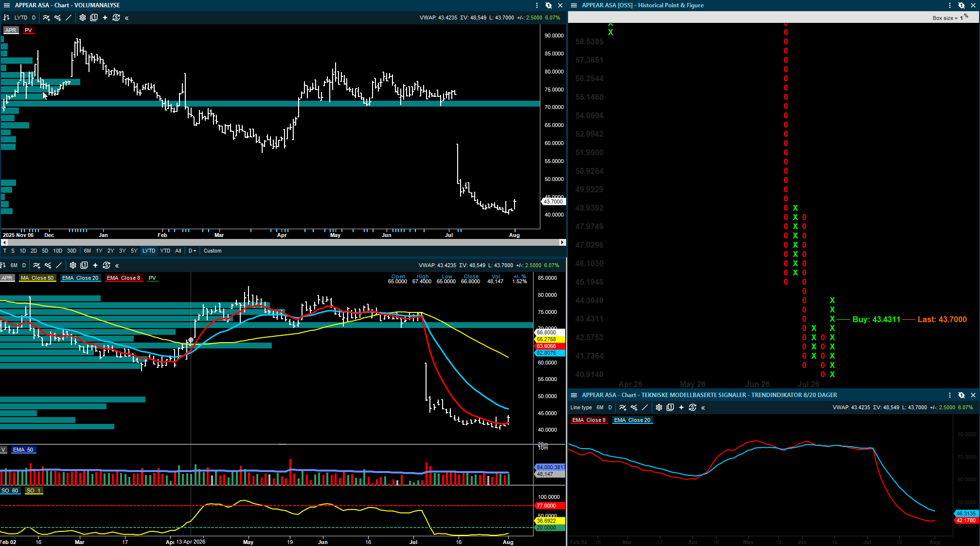Toggle APR indicator tag on top chart
Screen dimensions: 980x546
[10, 30]
